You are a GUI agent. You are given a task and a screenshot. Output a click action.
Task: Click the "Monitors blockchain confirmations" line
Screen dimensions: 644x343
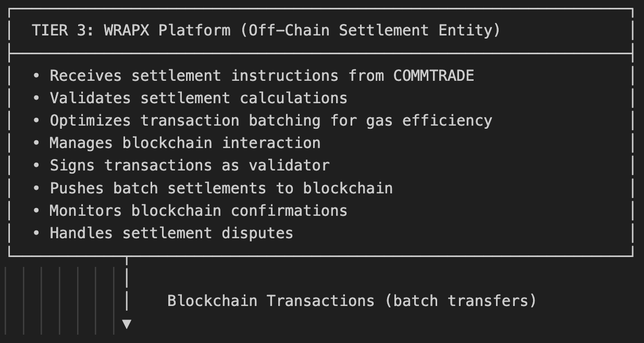click(199, 210)
